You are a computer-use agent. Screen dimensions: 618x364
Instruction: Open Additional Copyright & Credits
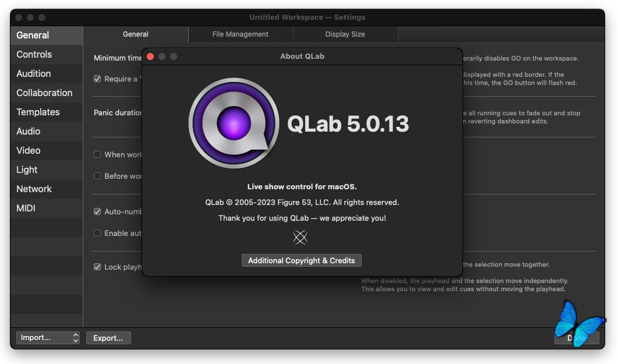click(x=302, y=260)
